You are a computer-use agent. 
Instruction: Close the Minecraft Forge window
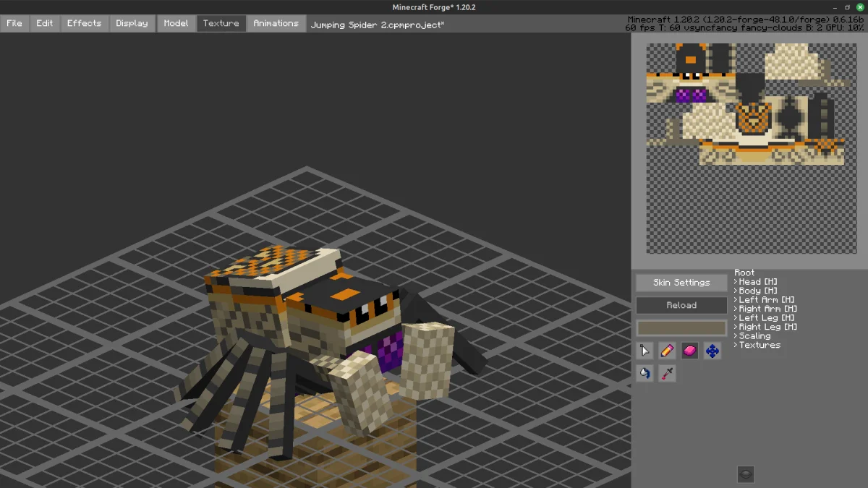click(859, 7)
